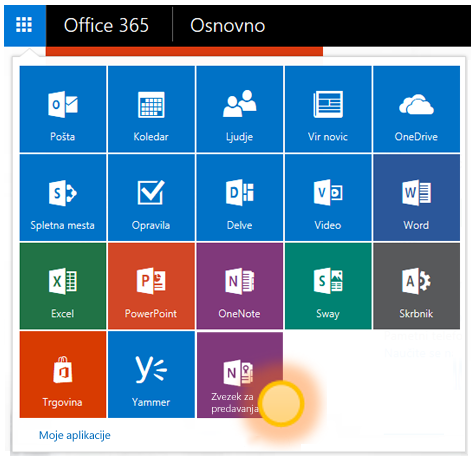Image resolution: width=471 pixels, height=456 pixels.
Task: Launch the Sway app tile
Action: coord(328,286)
